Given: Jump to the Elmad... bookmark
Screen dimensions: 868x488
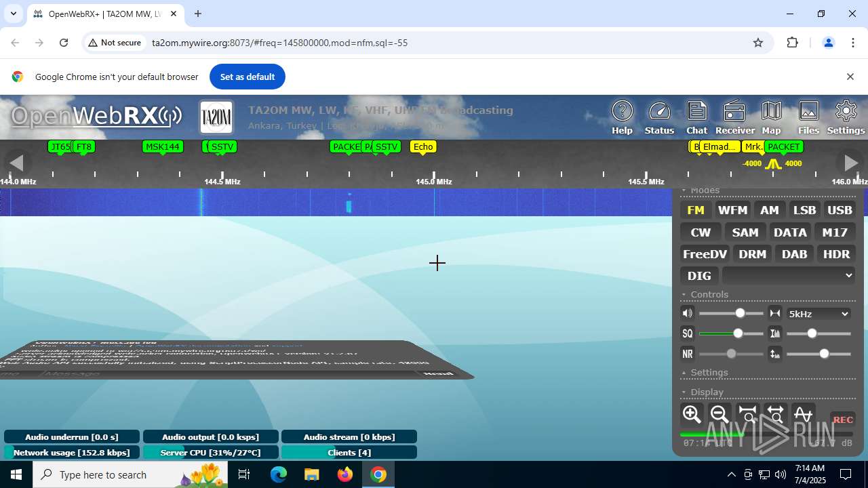Looking at the screenshot, I should [x=719, y=146].
